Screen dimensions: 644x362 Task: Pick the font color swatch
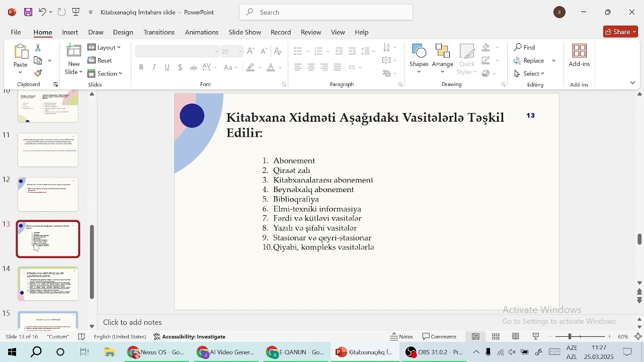coord(271,67)
